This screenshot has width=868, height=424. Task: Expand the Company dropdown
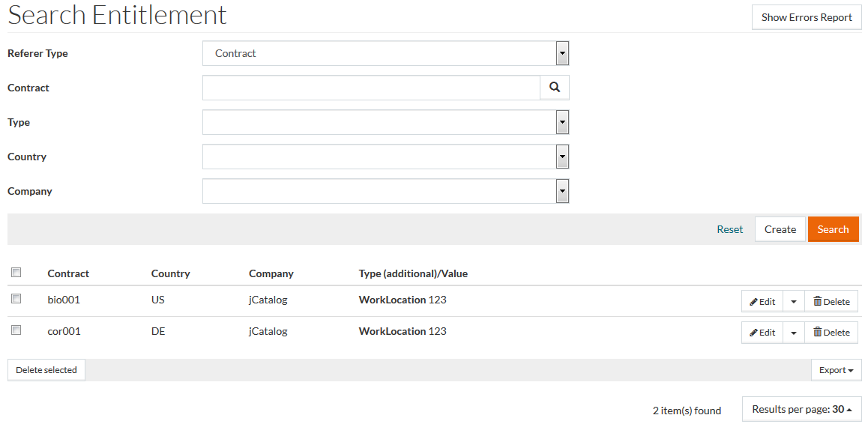pyautogui.click(x=562, y=191)
